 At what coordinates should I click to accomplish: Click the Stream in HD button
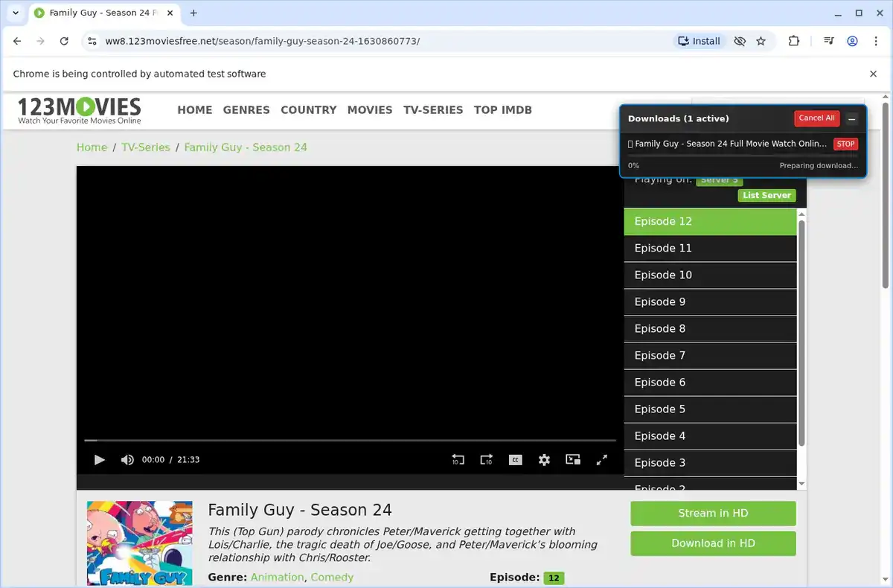[713, 514]
